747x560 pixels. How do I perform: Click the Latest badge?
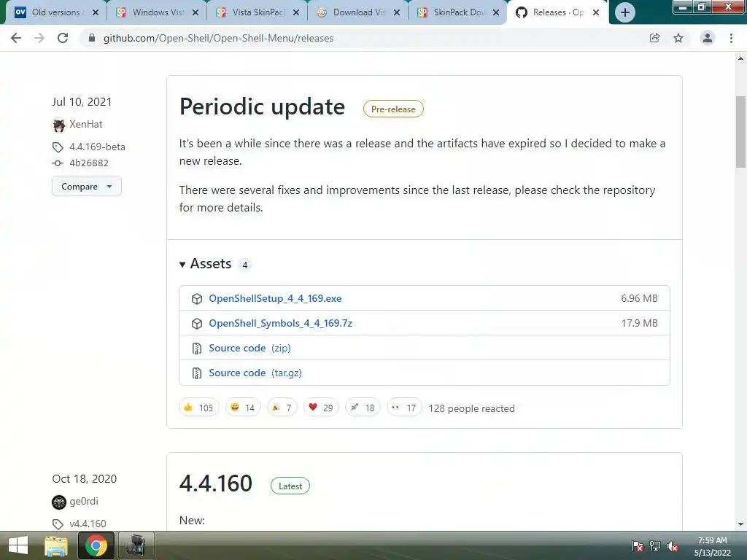(x=290, y=486)
